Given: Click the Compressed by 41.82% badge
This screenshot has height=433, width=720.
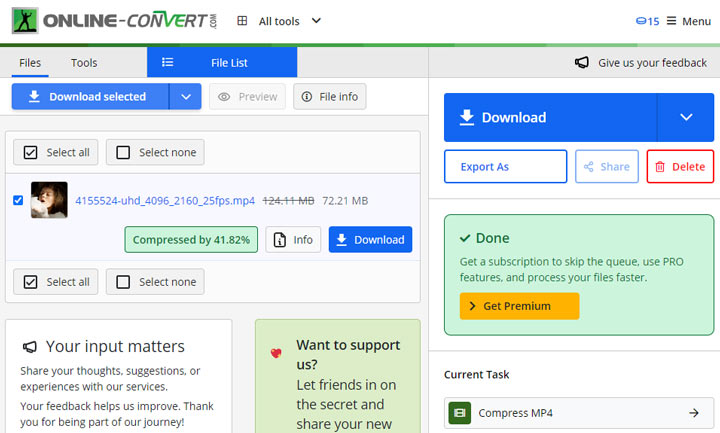Looking at the screenshot, I should point(191,240).
